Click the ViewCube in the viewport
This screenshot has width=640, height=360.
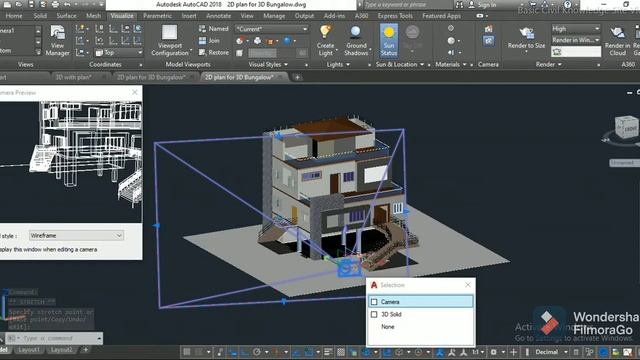(x=625, y=127)
